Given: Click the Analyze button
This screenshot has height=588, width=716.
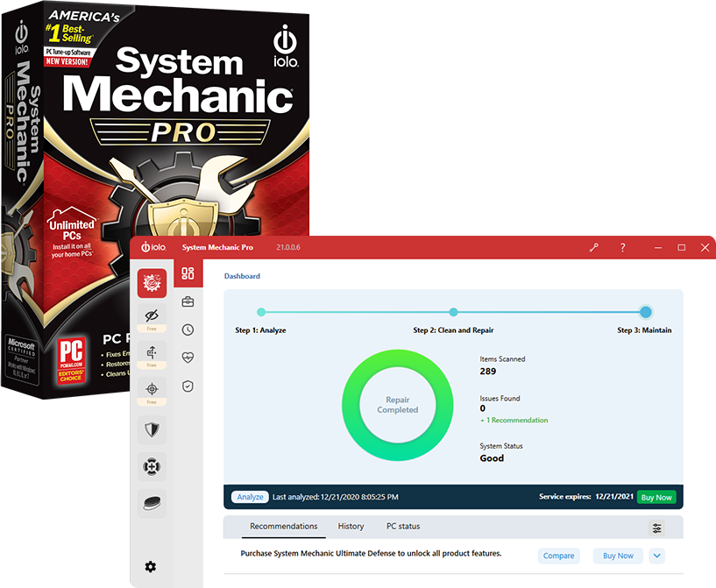Looking at the screenshot, I should [x=249, y=496].
